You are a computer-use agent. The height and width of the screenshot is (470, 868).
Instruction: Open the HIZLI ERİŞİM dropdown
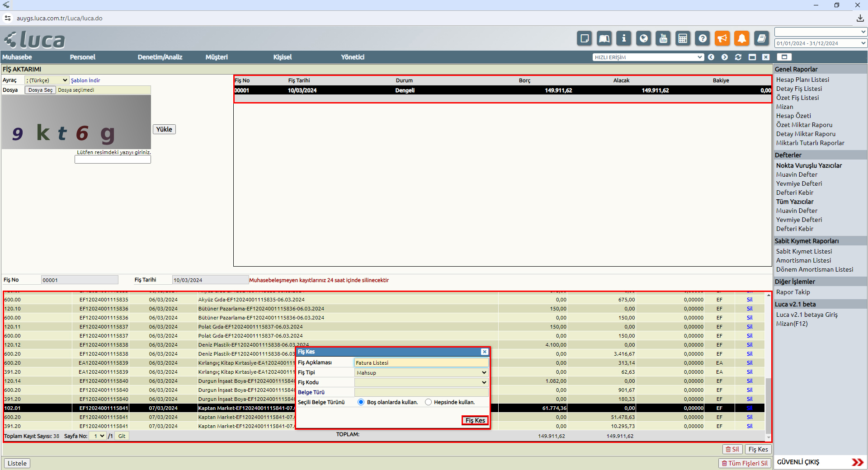click(648, 57)
